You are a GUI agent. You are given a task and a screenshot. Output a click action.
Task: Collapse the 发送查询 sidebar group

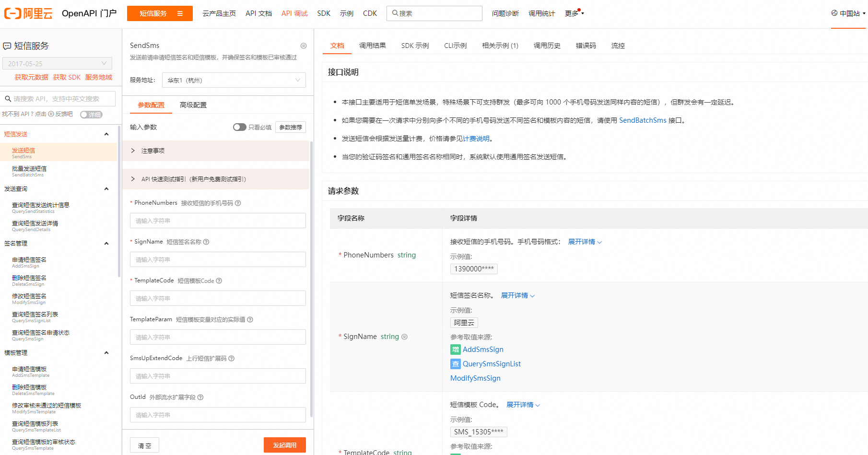(x=106, y=189)
